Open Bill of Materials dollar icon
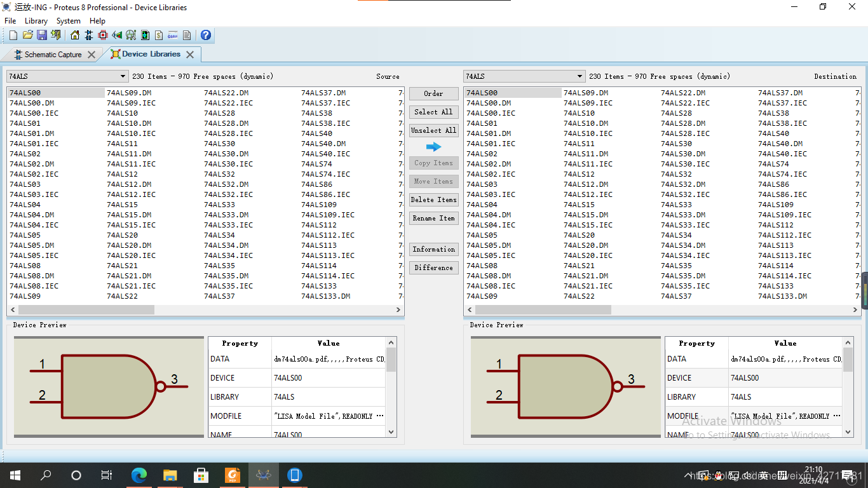Image resolution: width=868 pixels, height=488 pixels. point(159,35)
